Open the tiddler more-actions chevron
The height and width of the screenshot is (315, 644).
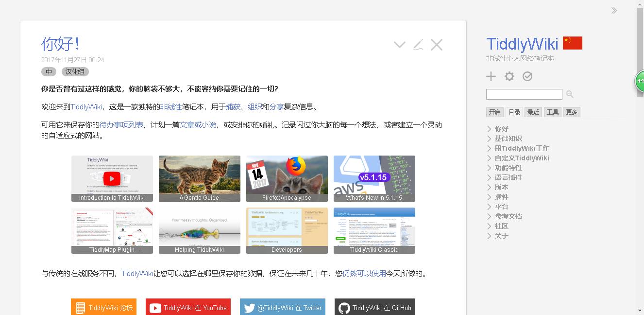click(x=400, y=45)
